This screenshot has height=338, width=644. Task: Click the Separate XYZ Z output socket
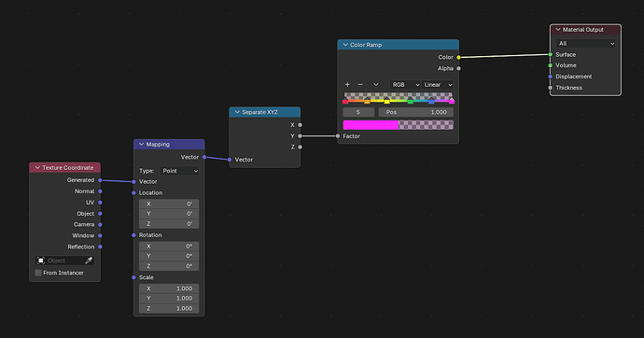click(x=300, y=147)
